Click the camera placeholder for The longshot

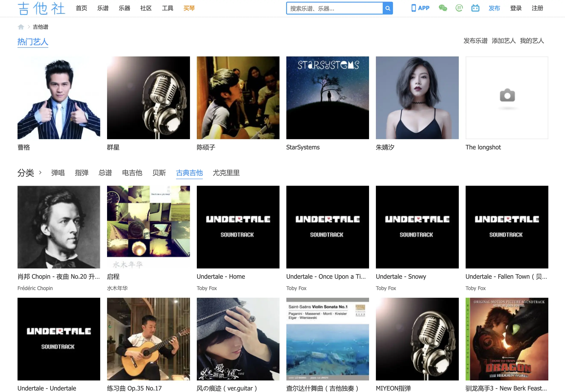pyautogui.click(x=507, y=98)
